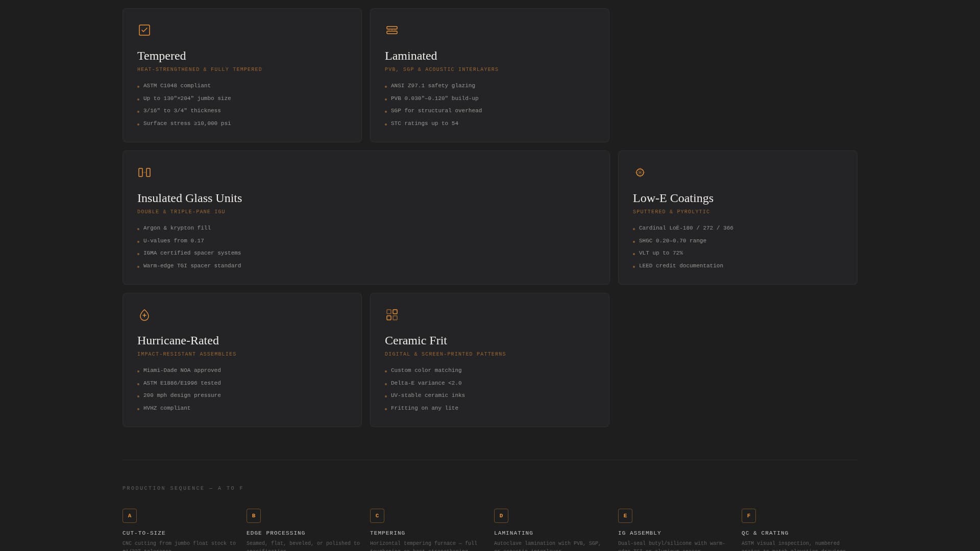Select the droplet icon on the Hurricane-Rated card

coord(144,315)
